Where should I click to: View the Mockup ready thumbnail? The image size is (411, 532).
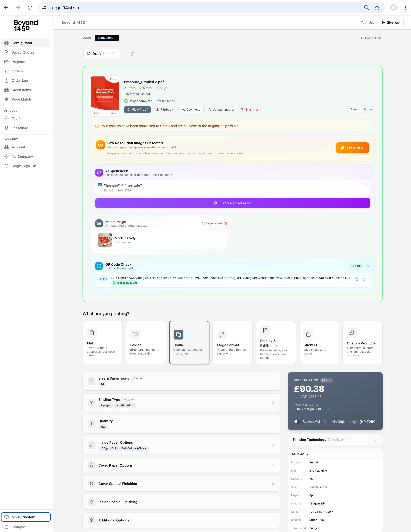pos(105,240)
